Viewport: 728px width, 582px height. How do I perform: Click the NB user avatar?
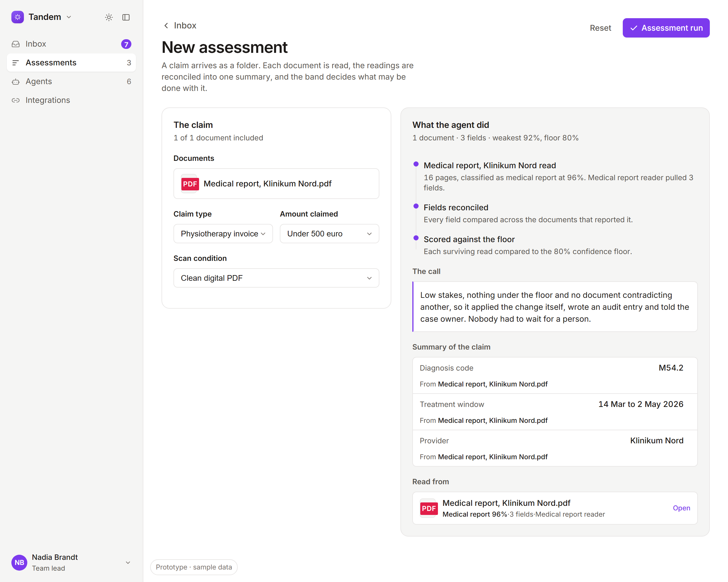[x=19, y=562]
